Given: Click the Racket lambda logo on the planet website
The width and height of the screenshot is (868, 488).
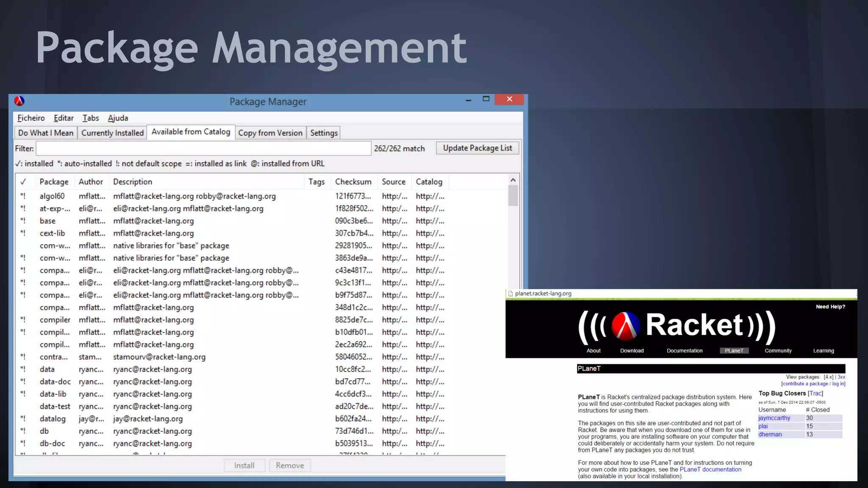Looking at the screenshot, I should click(626, 326).
